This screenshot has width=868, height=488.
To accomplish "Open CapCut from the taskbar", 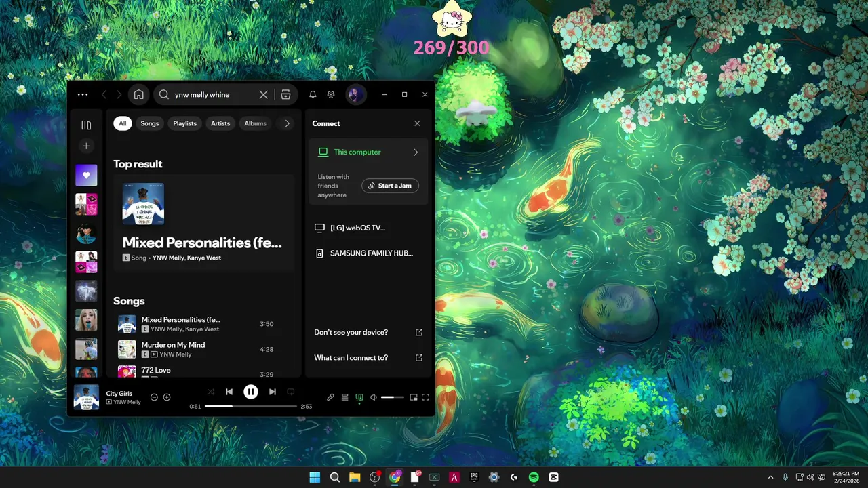I will [x=553, y=477].
